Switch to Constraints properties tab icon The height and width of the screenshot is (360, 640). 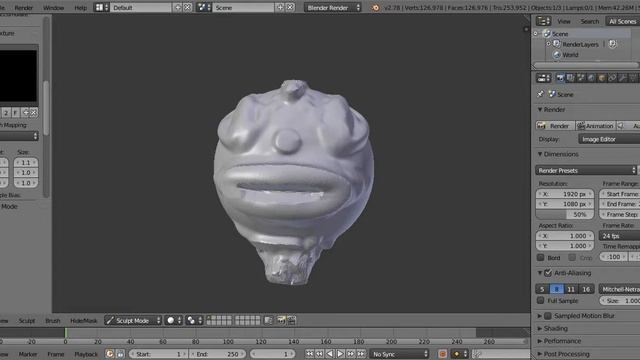click(612, 78)
